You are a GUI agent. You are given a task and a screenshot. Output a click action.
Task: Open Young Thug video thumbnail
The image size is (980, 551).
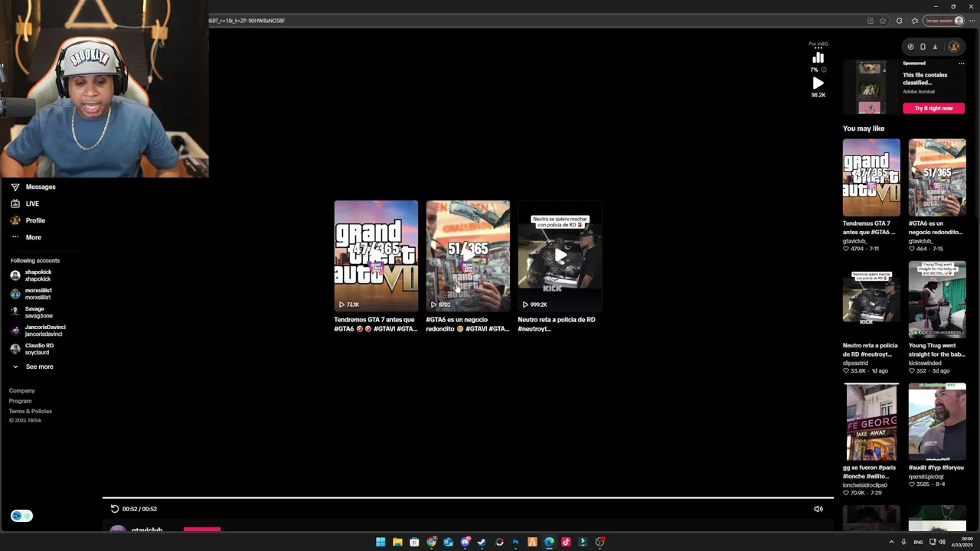937,299
